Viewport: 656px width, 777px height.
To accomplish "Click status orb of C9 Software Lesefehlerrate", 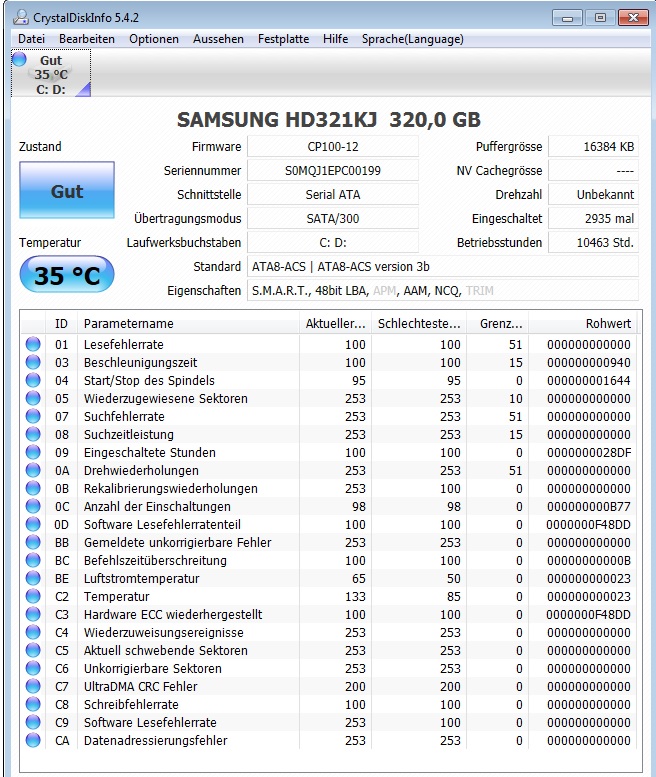I will tap(33, 722).
